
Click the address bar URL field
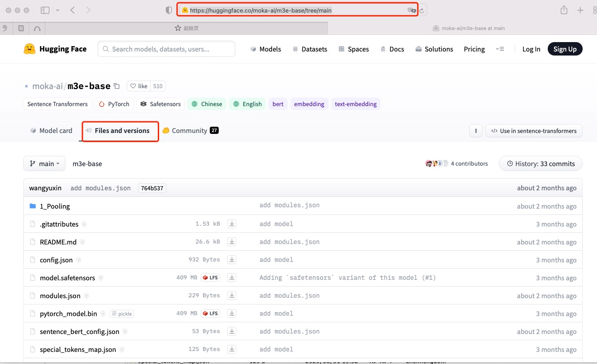pos(298,10)
